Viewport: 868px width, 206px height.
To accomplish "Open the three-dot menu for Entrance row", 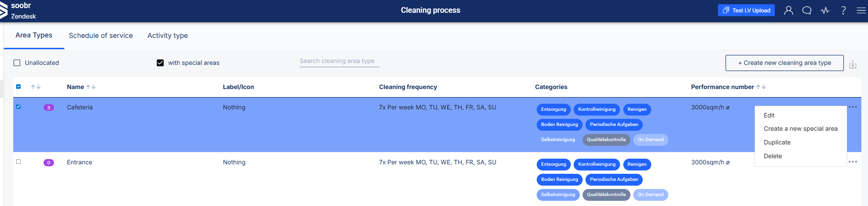I will [x=853, y=162].
